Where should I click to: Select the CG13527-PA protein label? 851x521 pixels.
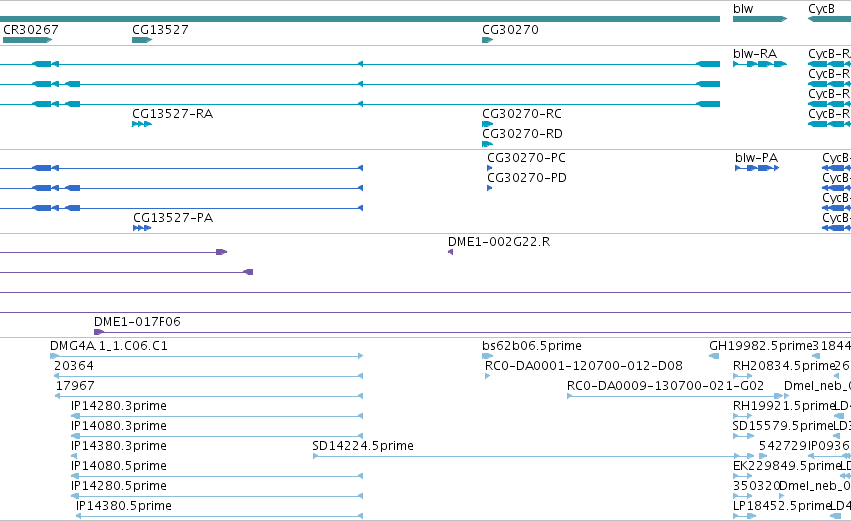[173, 218]
